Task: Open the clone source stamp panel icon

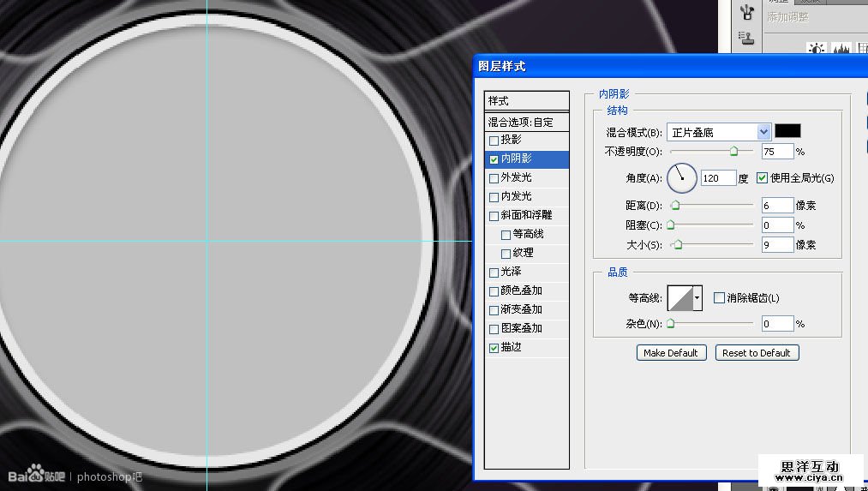Action: click(746, 38)
